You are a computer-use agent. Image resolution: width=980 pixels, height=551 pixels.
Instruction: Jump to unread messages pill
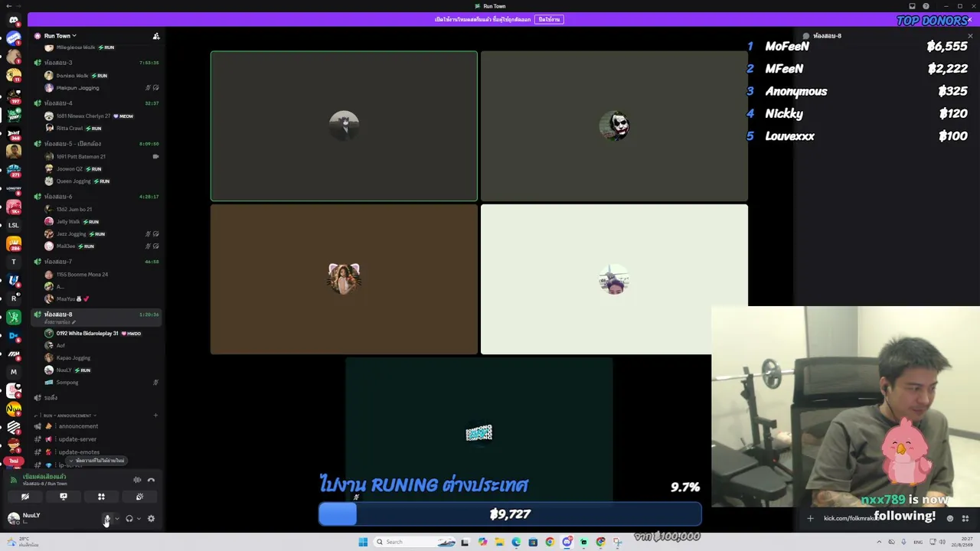point(96,461)
